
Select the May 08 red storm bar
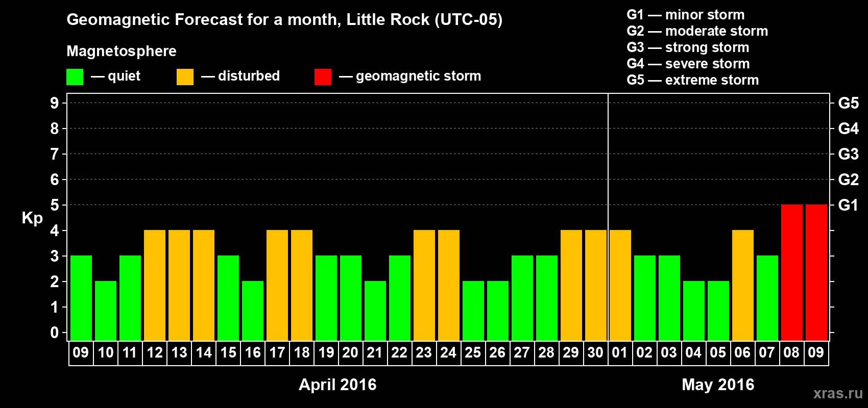pos(792,272)
